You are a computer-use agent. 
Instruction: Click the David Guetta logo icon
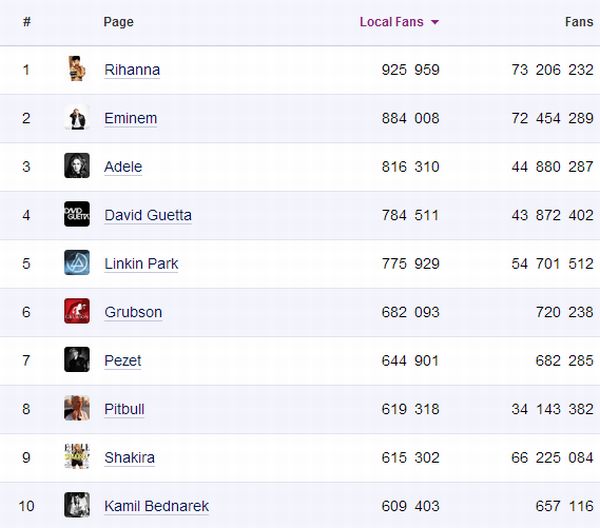pos(77,214)
